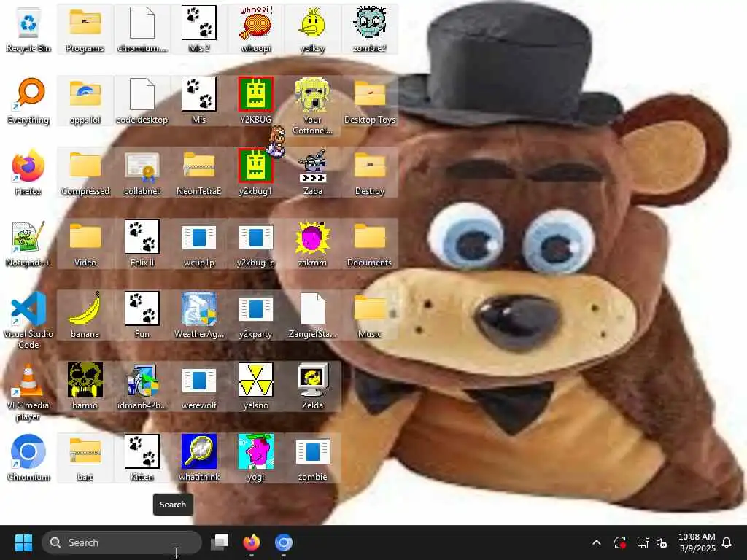The height and width of the screenshot is (560, 747).
Task: Show hidden system tray icons
Action: (597, 542)
